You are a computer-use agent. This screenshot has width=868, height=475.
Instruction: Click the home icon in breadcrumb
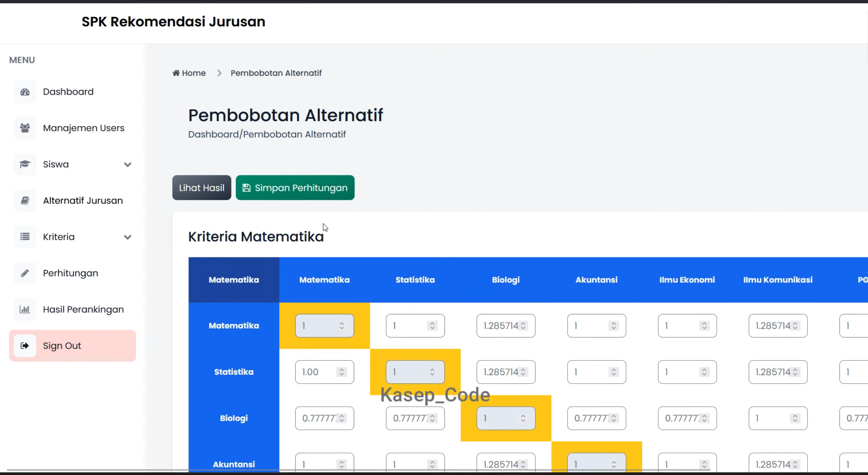click(176, 73)
